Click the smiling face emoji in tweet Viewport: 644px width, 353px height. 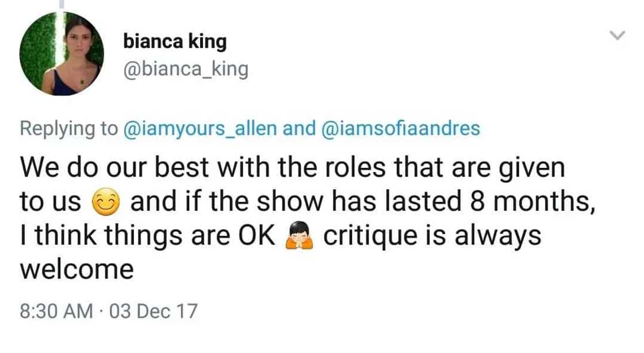coord(106,202)
